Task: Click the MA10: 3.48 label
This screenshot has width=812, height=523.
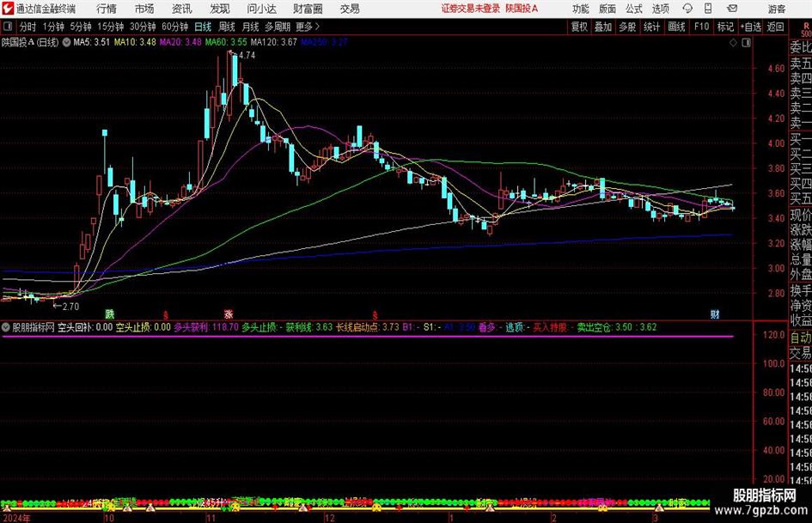Action: coord(135,42)
